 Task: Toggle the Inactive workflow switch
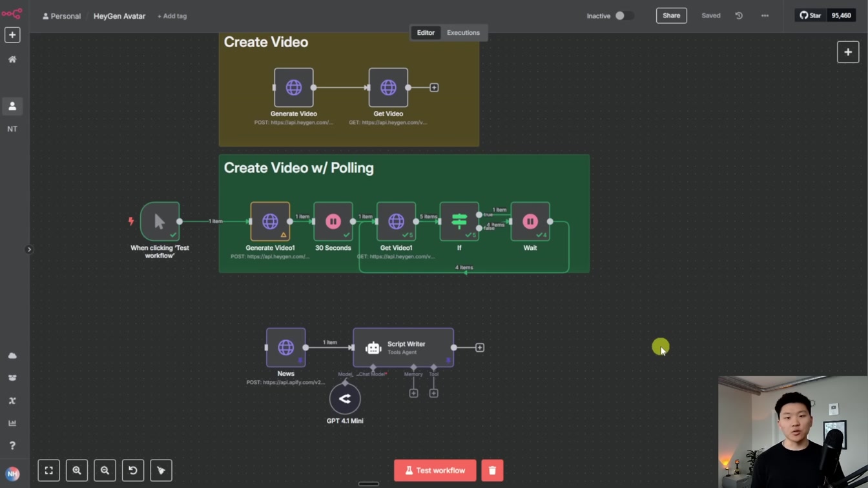point(624,15)
